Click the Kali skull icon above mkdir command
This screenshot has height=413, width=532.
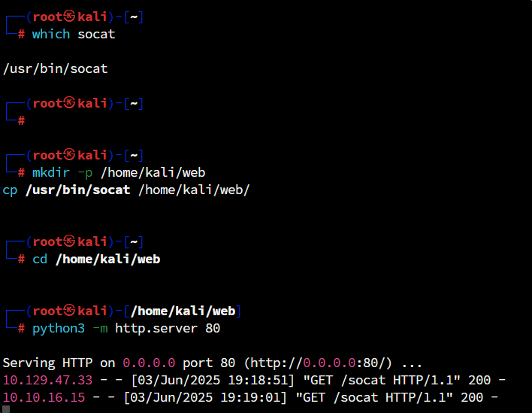[70, 154]
